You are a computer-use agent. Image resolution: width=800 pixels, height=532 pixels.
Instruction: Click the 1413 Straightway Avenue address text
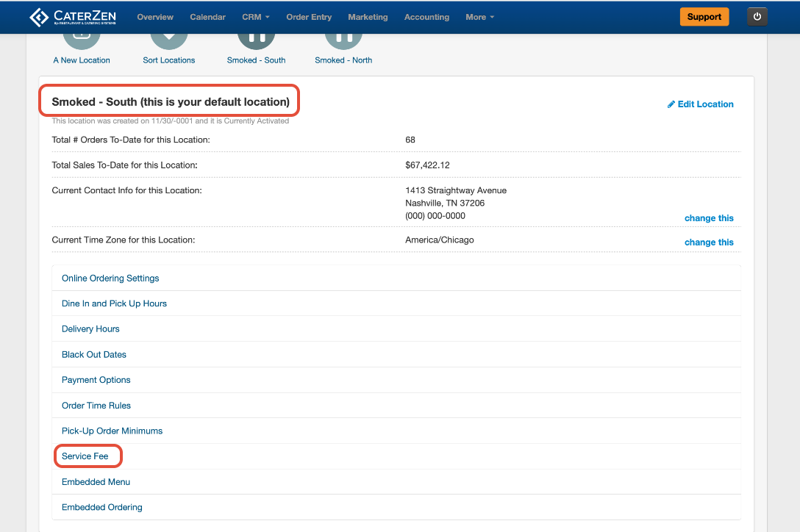tap(456, 190)
